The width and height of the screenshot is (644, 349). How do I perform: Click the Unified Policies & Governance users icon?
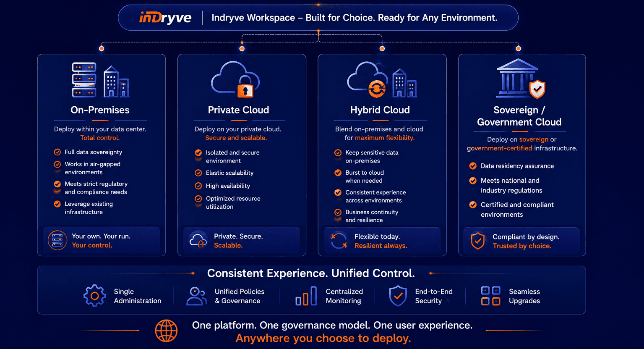point(196,296)
